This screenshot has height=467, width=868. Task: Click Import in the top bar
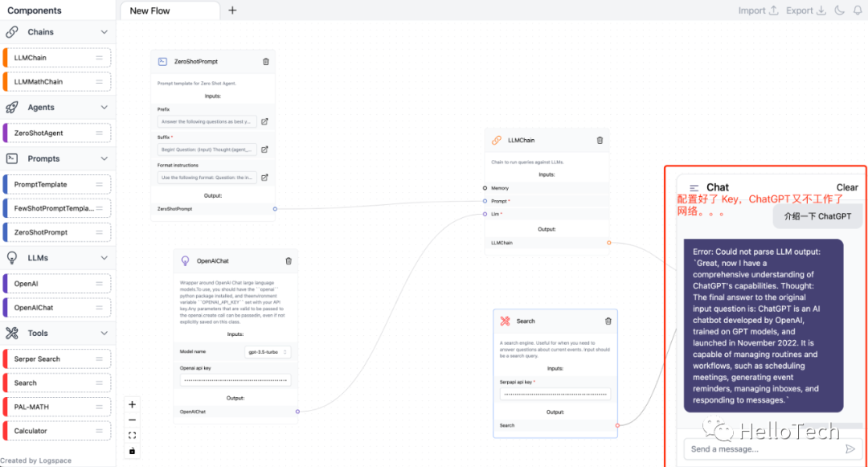click(758, 10)
